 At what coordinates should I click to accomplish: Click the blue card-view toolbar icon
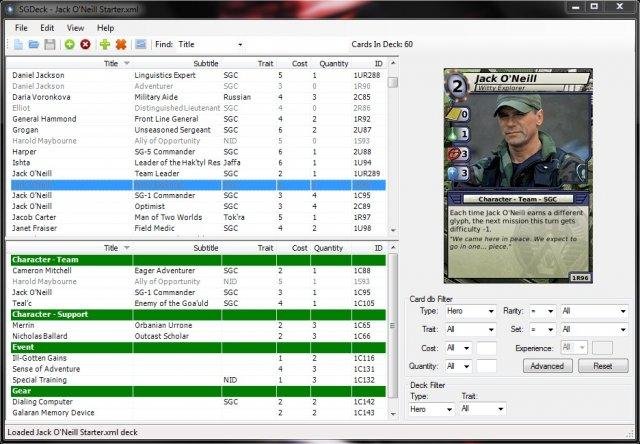[x=140, y=44]
